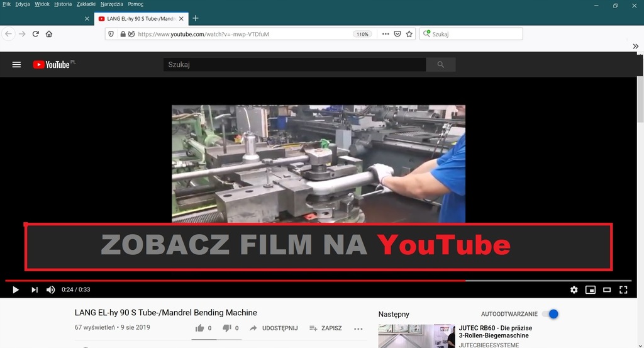Reload the page in Firefox
Viewport: 644px width, 348px height.
(36, 34)
